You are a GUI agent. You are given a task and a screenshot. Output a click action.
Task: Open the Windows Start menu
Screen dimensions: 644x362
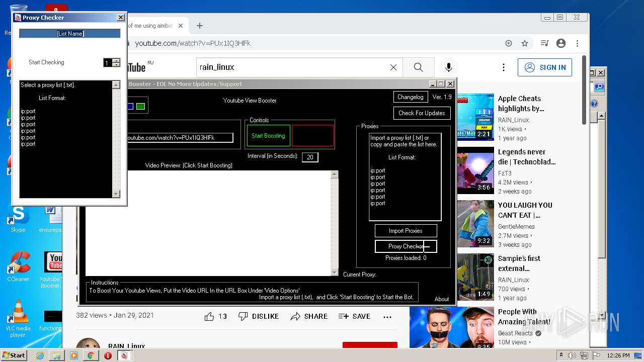pos(14,355)
